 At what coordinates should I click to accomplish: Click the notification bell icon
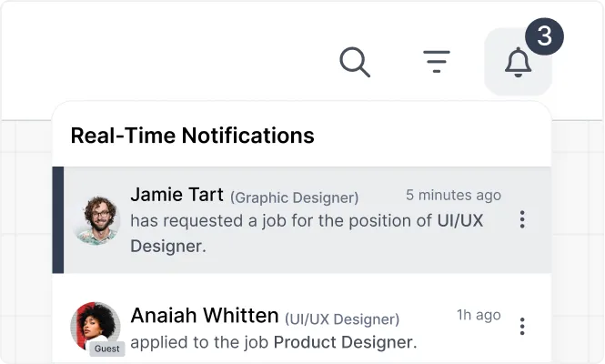tap(519, 62)
